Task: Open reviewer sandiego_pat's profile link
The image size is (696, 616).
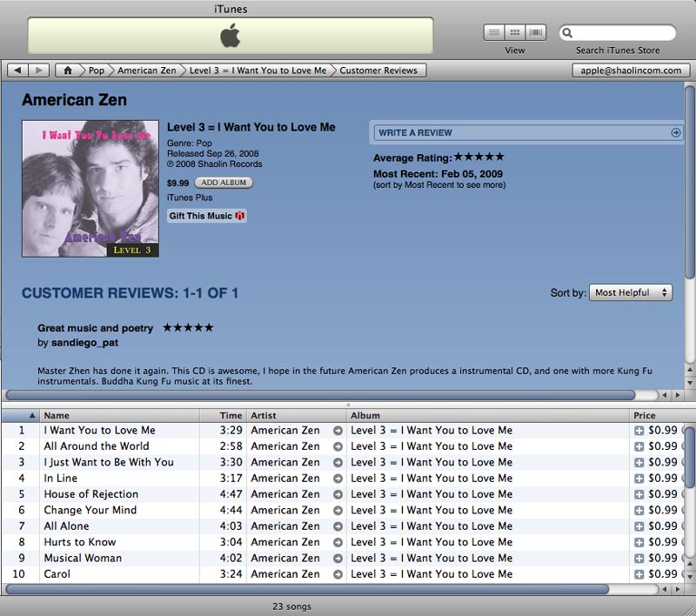Action: click(84, 343)
